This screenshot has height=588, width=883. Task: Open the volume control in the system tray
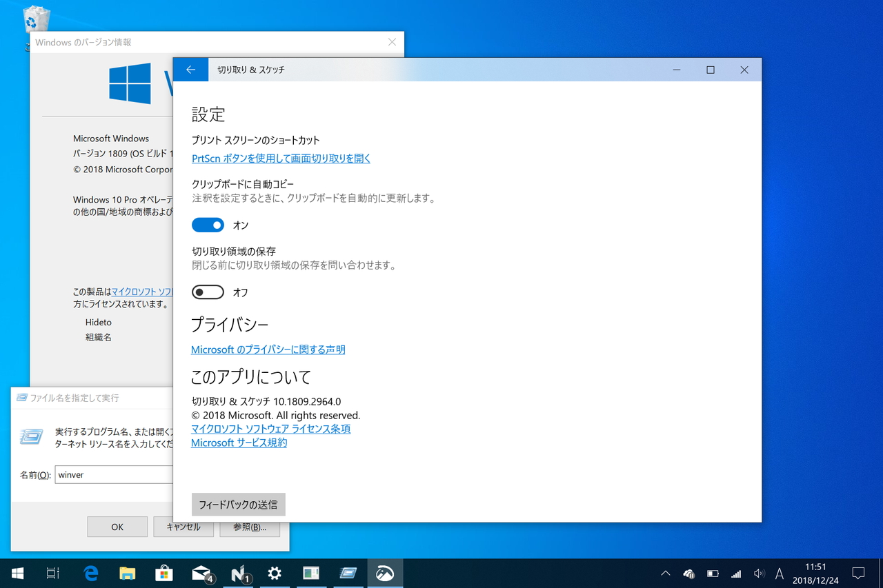point(760,573)
